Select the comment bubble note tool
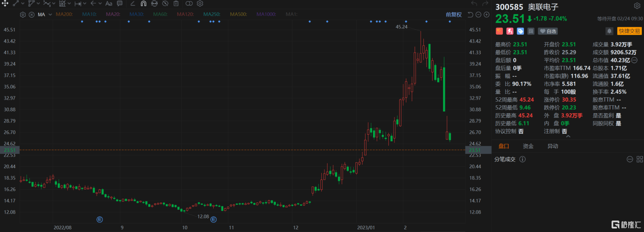Screen dimensions: 644x232 coord(120,4)
